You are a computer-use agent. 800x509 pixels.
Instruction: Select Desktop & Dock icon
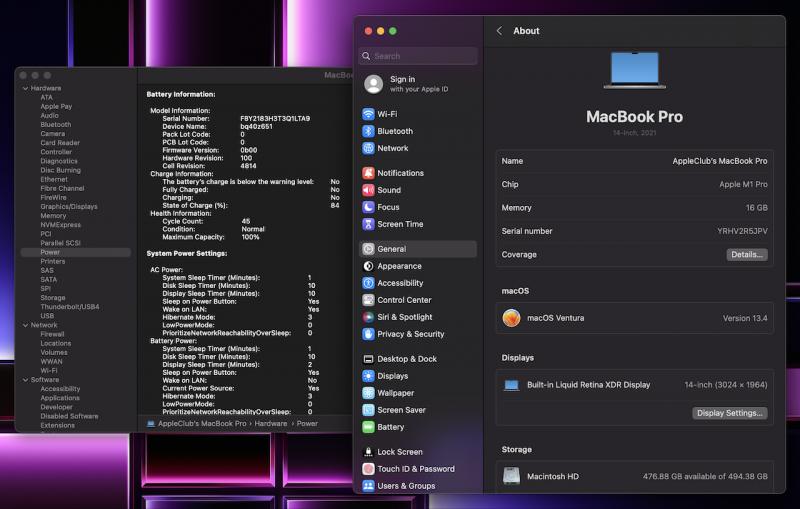pos(368,359)
